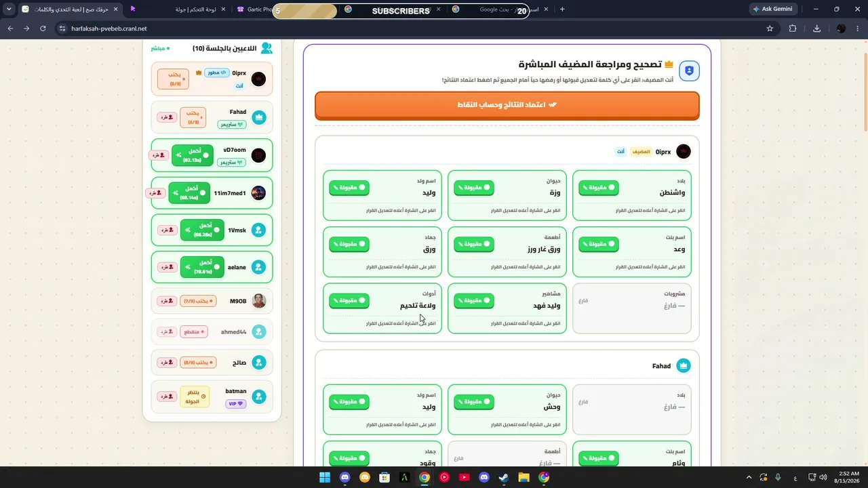The width and height of the screenshot is (868, 488).
Task: Click Fahad's crown icon in his review card header
Action: tap(684, 366)
